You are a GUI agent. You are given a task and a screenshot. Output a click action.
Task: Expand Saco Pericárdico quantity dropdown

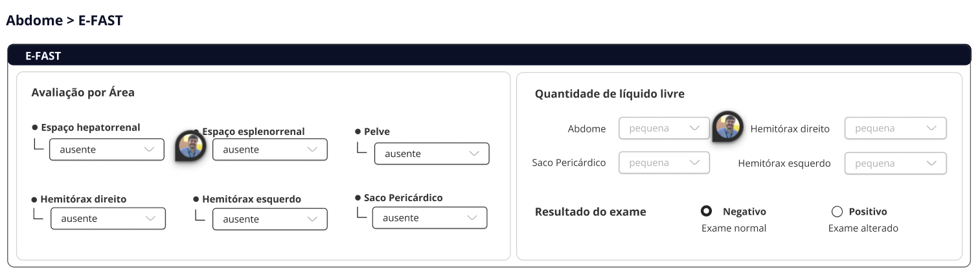pyautogui.click(x=664, y=163)
